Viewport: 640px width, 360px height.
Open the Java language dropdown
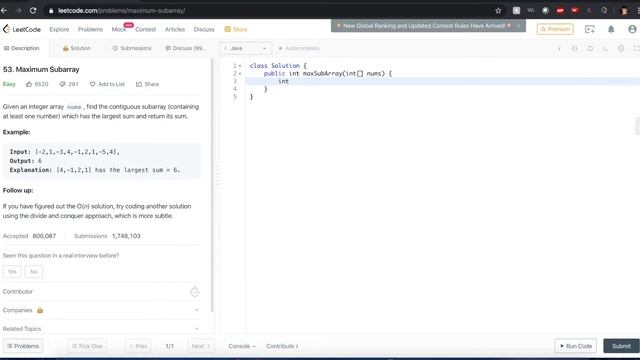[246, 48]
